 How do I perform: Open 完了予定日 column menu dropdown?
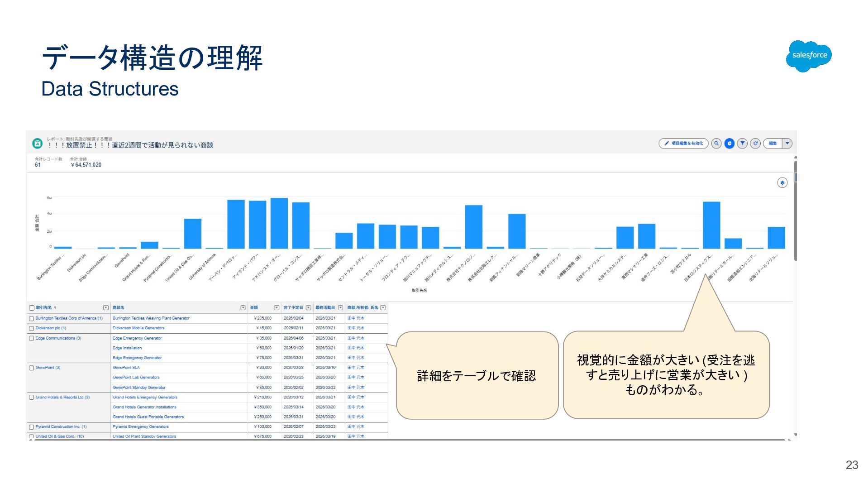click(309, 308)
